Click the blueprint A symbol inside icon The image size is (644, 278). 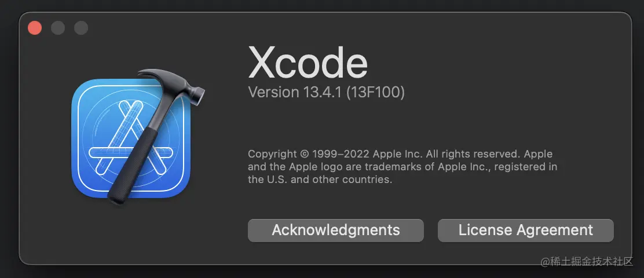tap(130, 139)
